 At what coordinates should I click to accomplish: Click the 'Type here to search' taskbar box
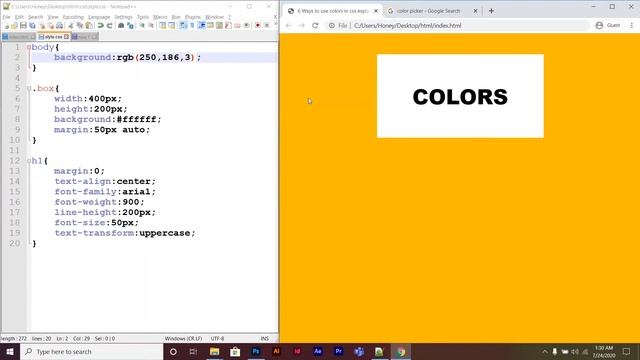(x=91, y=351)
